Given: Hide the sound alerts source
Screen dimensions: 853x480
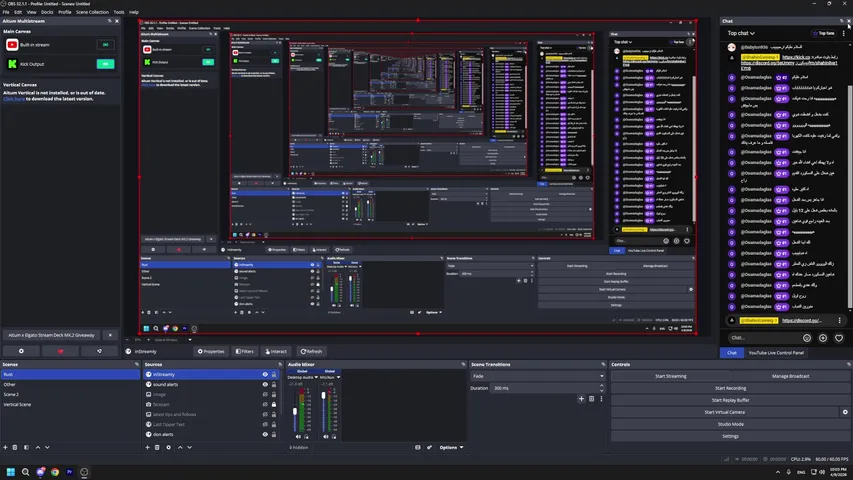Looking at the screenshot, I should click(x=265, y=384).
